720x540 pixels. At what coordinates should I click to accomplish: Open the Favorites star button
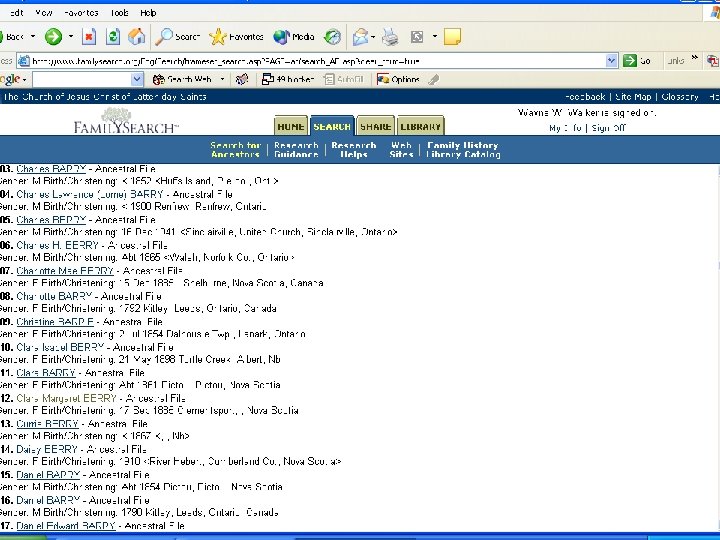[x=236, y=37]
